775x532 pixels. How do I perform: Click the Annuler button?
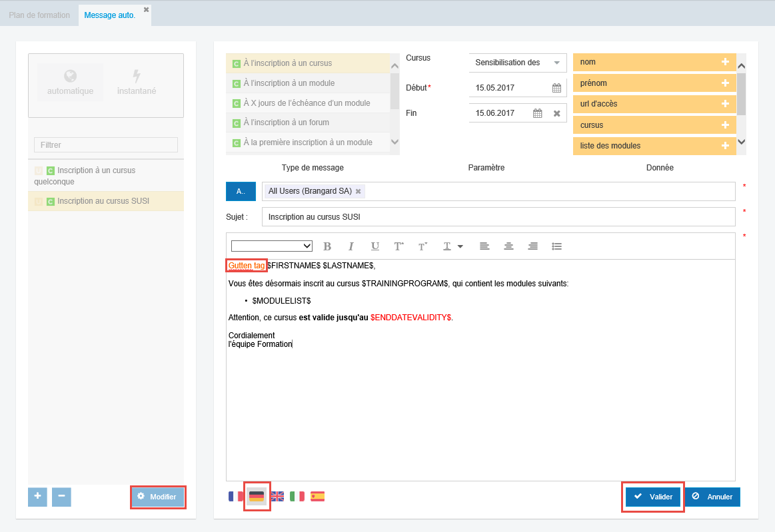(x=712, y=497)
